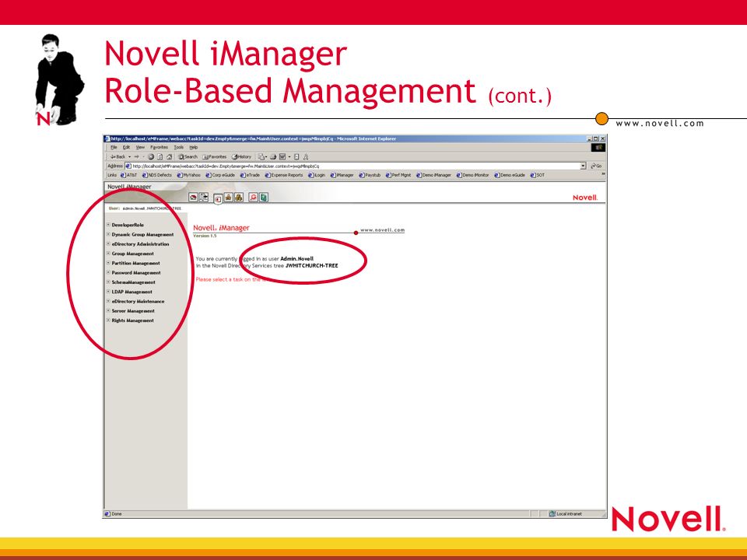Screen dimensions: 747x560
Task: Open the Perf Mgmt link in Links bar
Action: pos(398,175)
